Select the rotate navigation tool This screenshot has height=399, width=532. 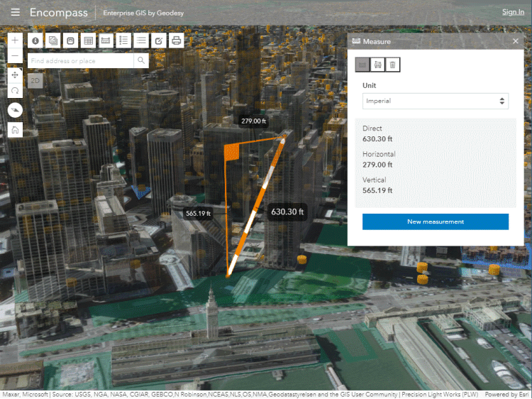[15, 90]
